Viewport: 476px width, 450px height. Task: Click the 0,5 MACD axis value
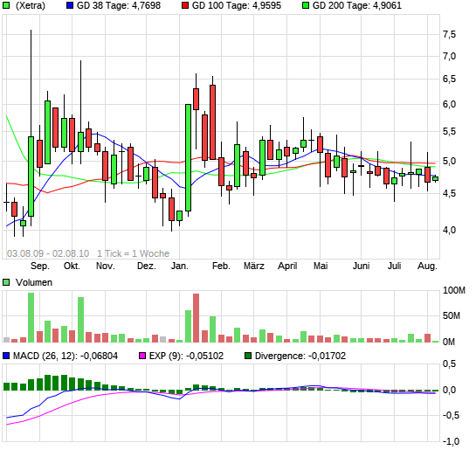click(x=449, y=364)
